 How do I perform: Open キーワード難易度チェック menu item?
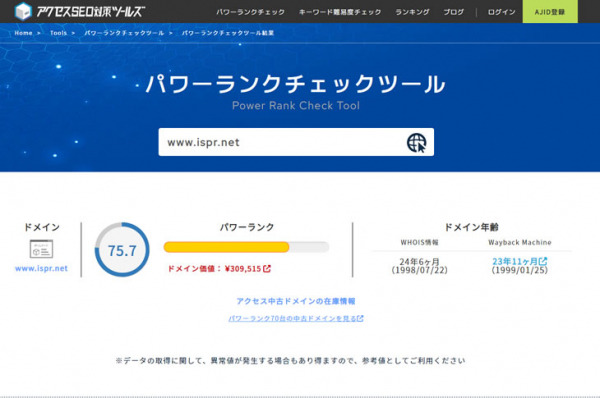[x=340, y=12]
